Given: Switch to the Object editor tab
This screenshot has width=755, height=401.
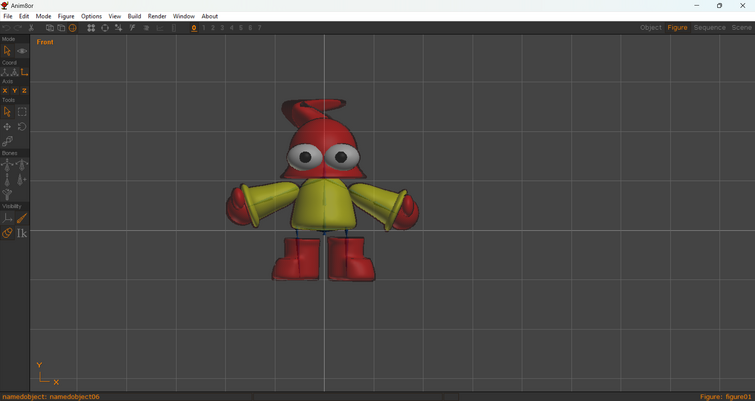Looking at the screenshot, I should 651,28.
